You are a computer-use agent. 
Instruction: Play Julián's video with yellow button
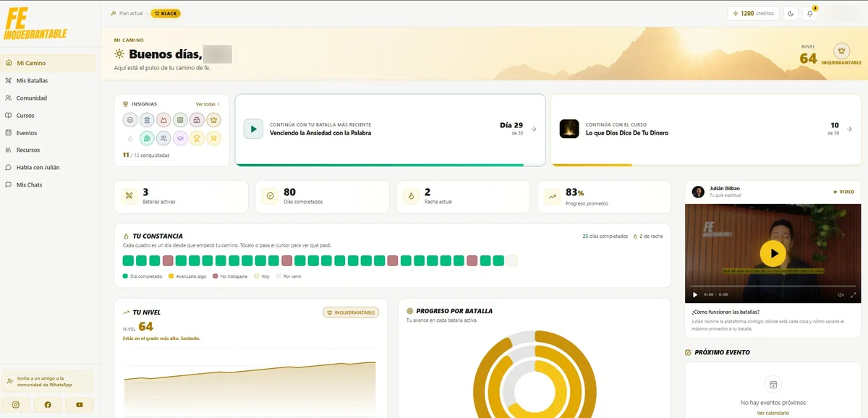click(x=773, y=253)
